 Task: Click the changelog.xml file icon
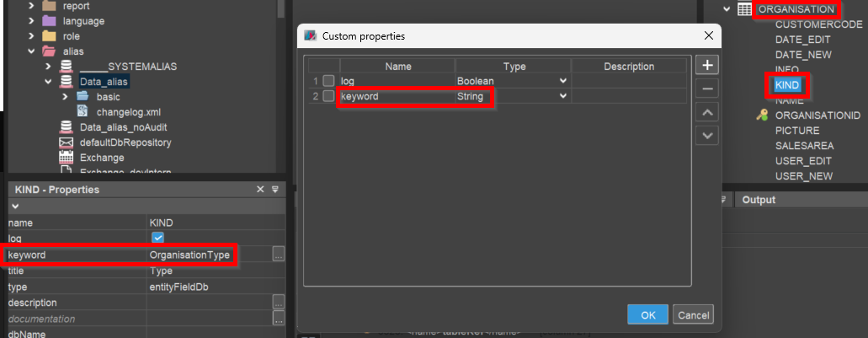point(83,111)
